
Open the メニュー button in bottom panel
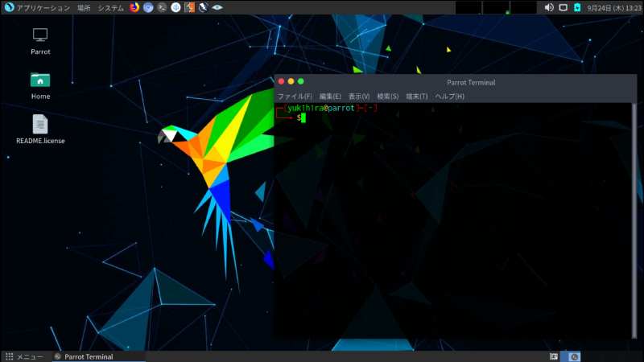click(24, 356)
